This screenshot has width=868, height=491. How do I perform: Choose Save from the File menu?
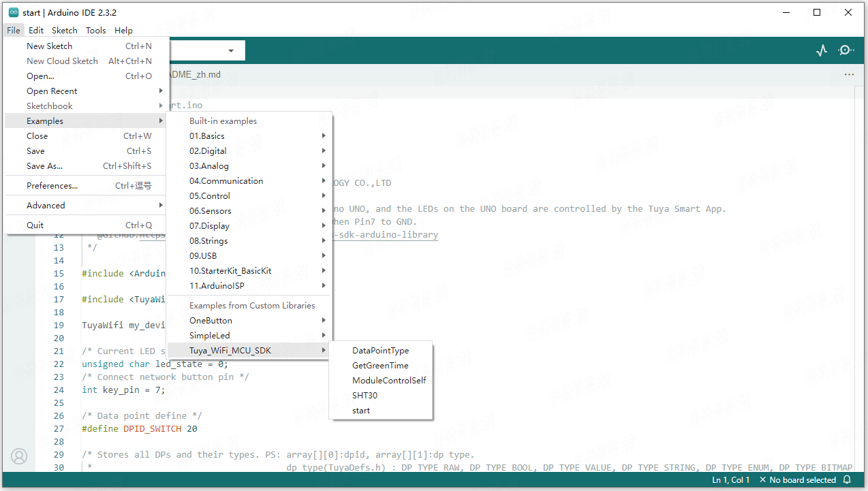pos(87,151)
